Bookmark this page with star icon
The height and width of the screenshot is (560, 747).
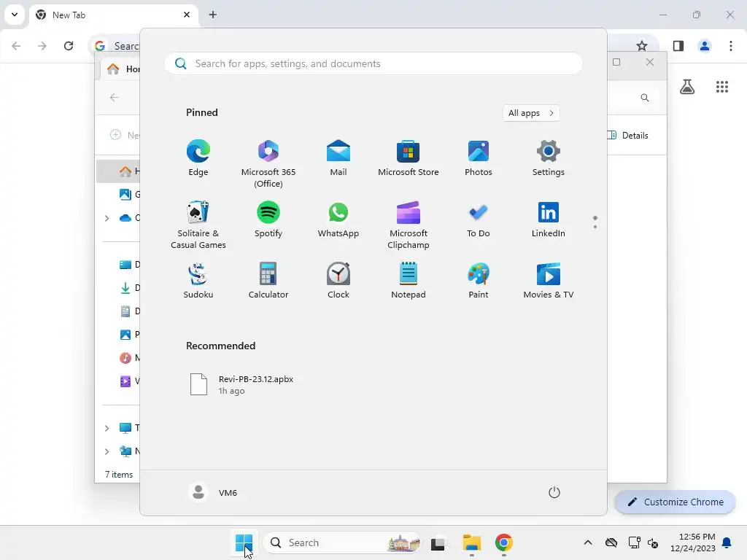pos(642,46)
